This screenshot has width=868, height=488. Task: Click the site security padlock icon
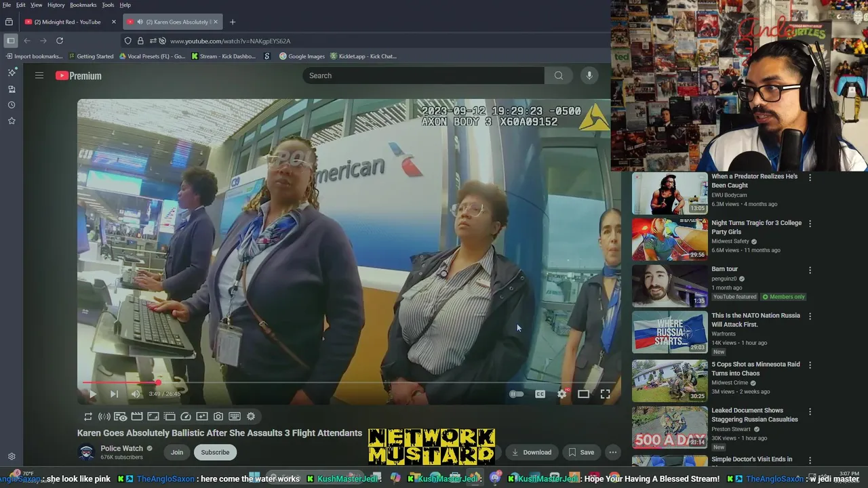pyautogui.click(x=140, y=41)
